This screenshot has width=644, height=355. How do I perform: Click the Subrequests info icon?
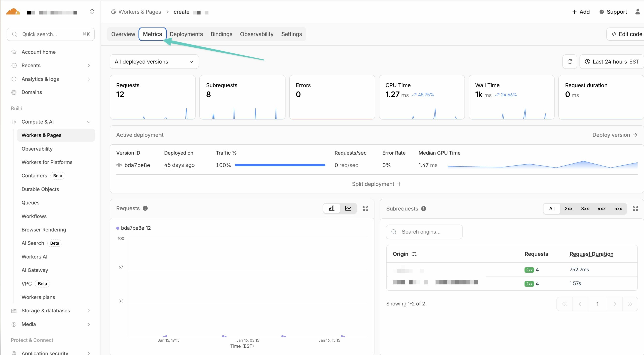pyautogui.click(x=424, y=209)
